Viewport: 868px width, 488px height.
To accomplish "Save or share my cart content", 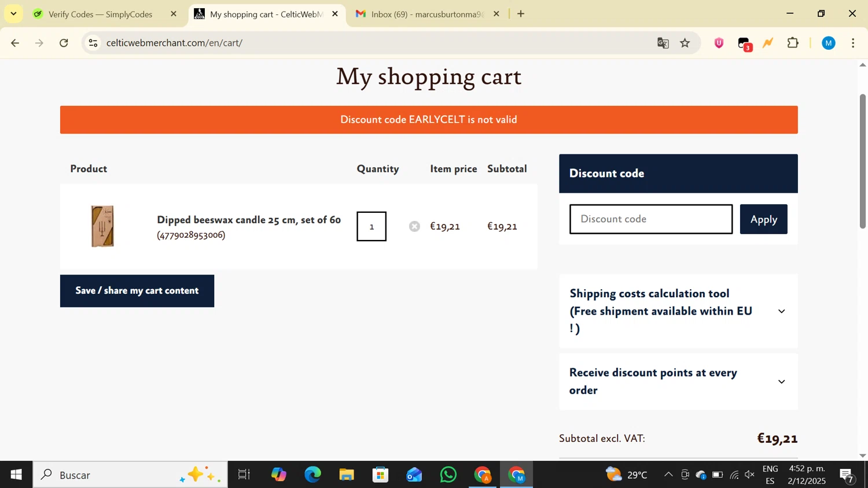I will point(137,291).
